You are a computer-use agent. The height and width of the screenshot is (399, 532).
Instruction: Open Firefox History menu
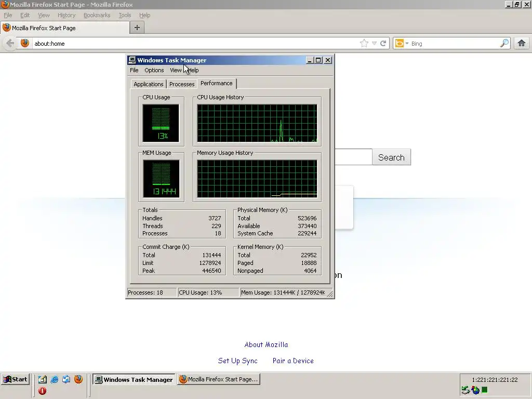click(66, 15)
